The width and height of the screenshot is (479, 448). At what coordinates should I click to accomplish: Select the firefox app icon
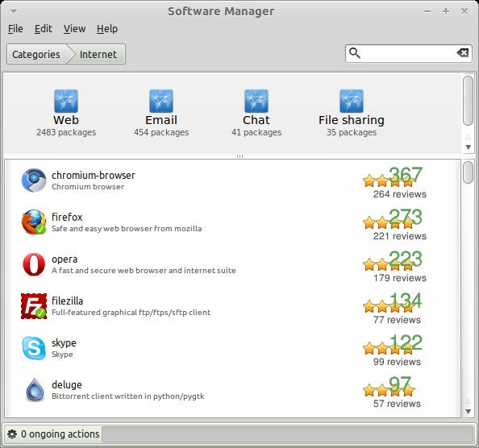pos(34,222)
